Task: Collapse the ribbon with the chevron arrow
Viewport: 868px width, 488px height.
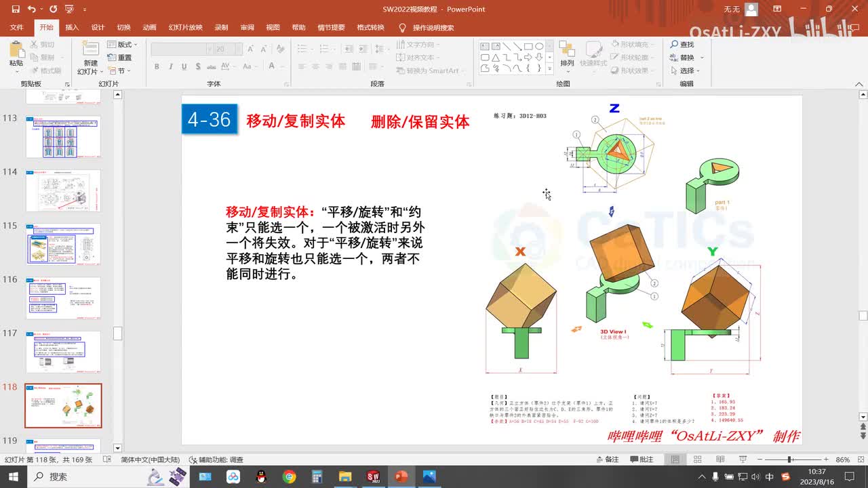Action: (859, 84)
